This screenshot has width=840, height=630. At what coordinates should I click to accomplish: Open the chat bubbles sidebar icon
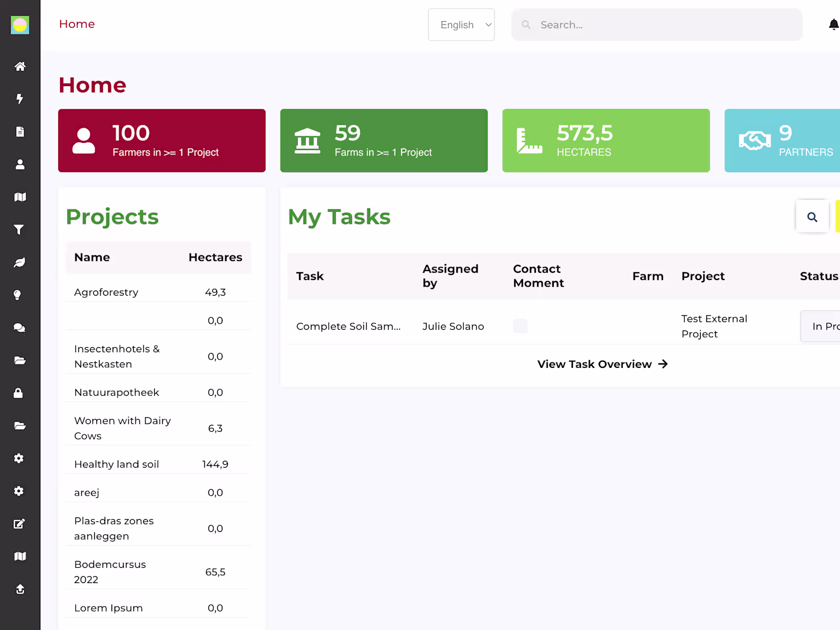pos(20,328)
